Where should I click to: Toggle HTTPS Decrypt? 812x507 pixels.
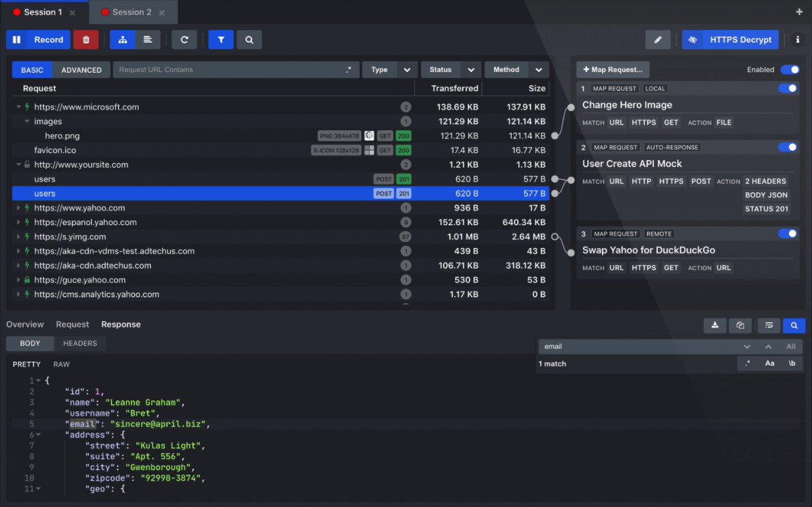coord(730,40)
